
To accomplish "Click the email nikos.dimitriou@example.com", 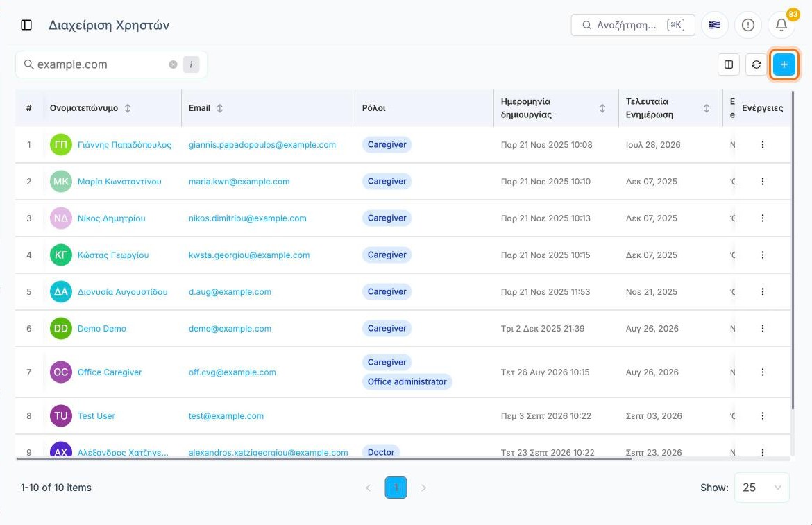I will (x=248, y=218).
